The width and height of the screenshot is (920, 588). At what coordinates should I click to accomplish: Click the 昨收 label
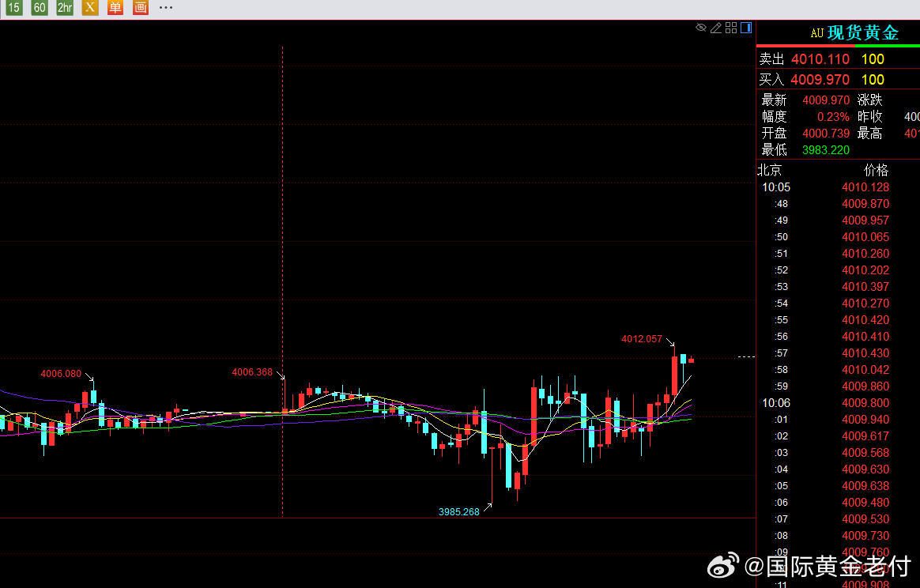[x=869, y=117]
